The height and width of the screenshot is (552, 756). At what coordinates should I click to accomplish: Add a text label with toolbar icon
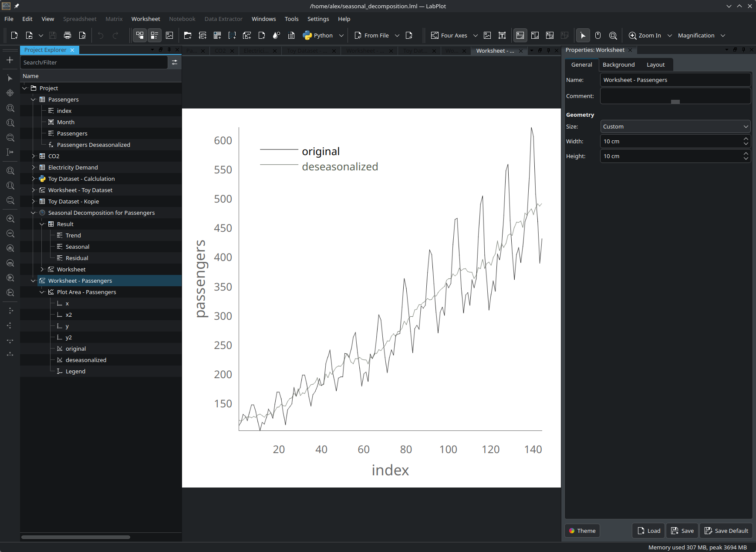click(x=502, y=36)
